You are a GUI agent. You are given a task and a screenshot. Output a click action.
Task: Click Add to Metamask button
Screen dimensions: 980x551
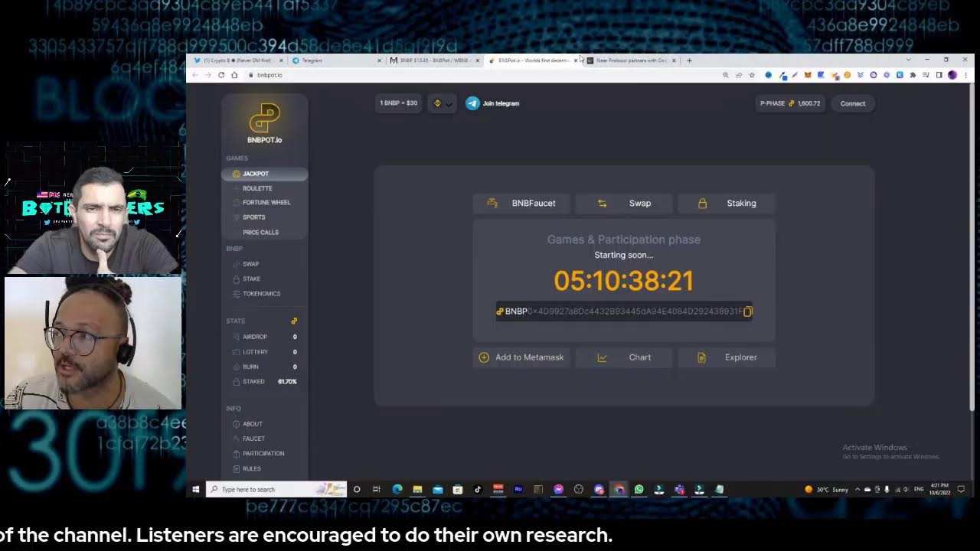[521, 357]
